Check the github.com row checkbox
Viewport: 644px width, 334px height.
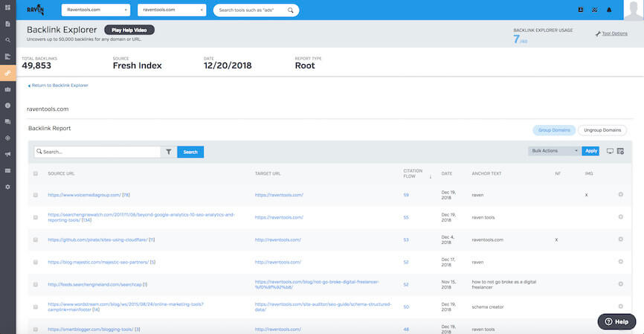click(36, 240)
